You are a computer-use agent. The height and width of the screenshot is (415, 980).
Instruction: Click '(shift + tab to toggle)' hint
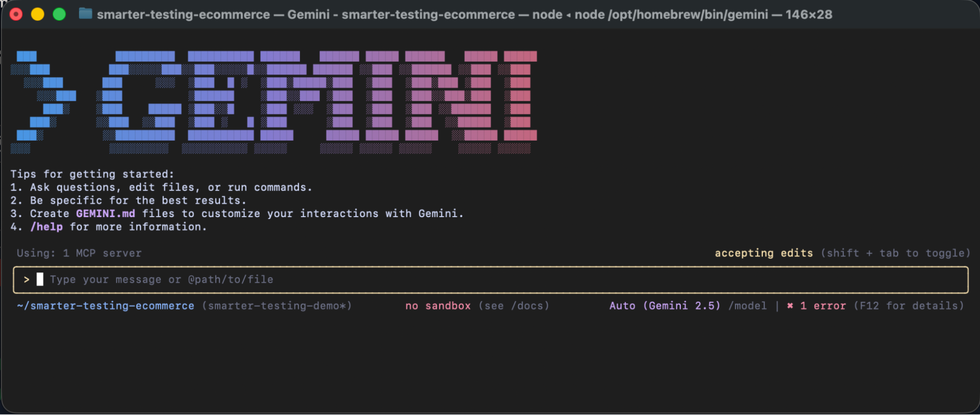896,253
